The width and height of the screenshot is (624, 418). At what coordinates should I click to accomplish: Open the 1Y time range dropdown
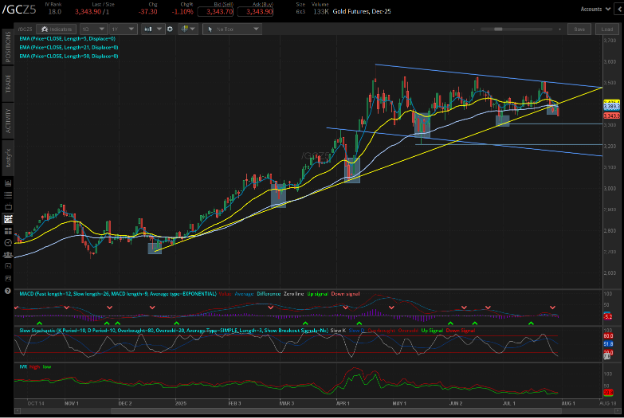(123, 29)
